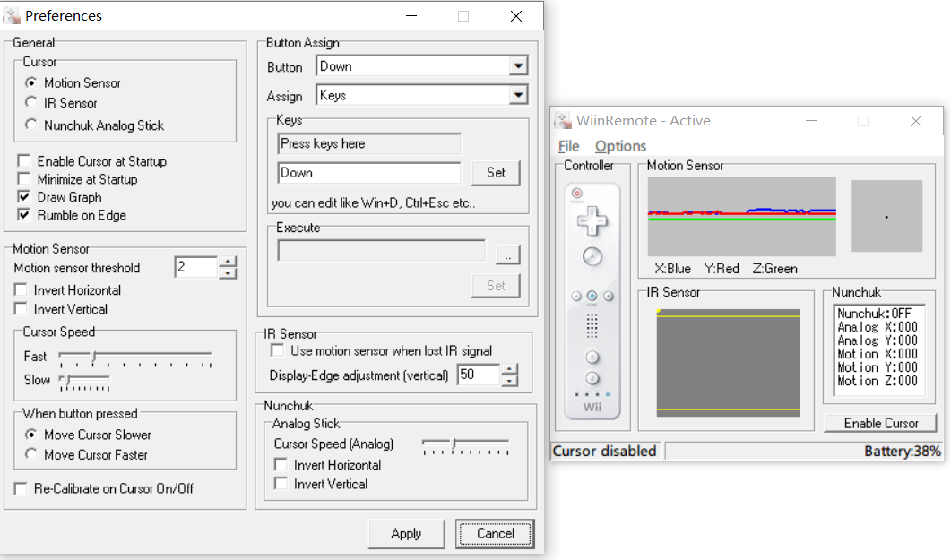Uncheck Draw Graph option
The width and height of the screenshot is (951, 560).
(x=24, y=196)
